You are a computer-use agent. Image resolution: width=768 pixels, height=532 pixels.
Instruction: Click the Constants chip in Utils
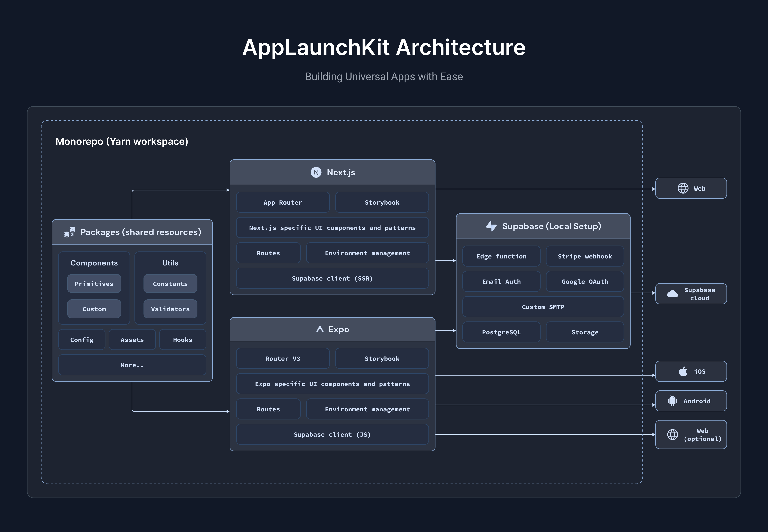(x=170, y=284)
